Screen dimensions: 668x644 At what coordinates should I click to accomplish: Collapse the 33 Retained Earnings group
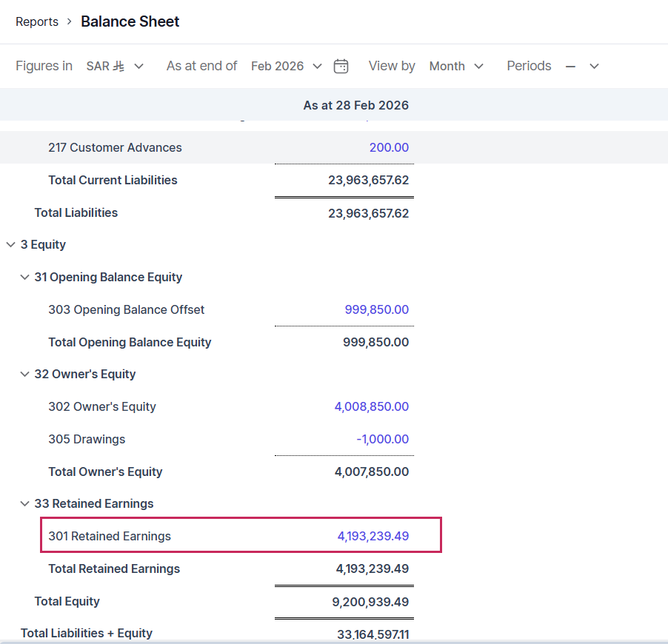tap(25, 503)
